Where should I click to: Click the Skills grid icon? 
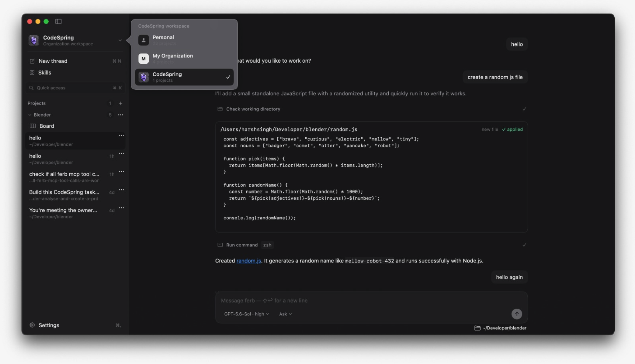[32, 73]
